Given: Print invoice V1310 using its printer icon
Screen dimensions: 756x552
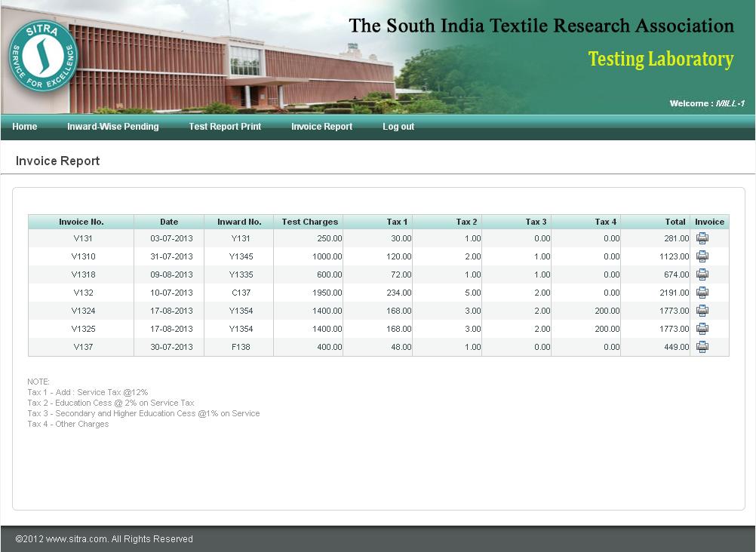Looking at the screenshot, I should (x=702, y=256).
